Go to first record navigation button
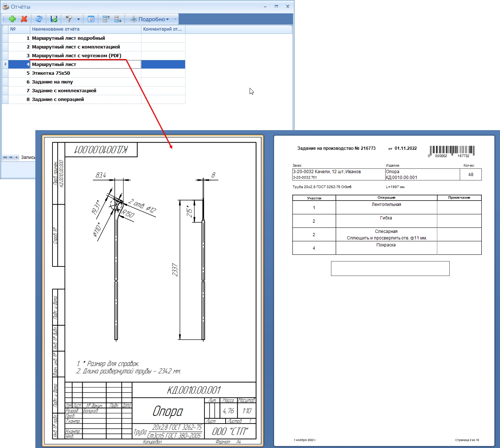Screen dimensions: 500x448 click(5, 157)
